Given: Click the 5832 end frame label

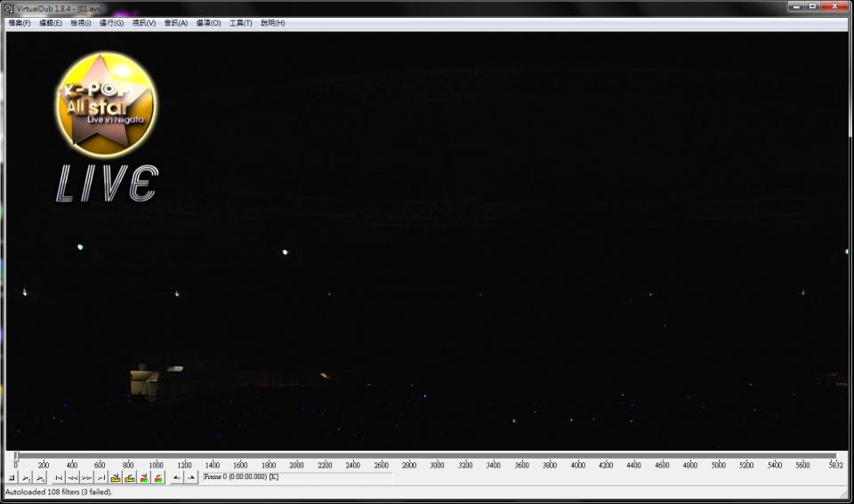Looking at the screenshot, I should (835, 466).
